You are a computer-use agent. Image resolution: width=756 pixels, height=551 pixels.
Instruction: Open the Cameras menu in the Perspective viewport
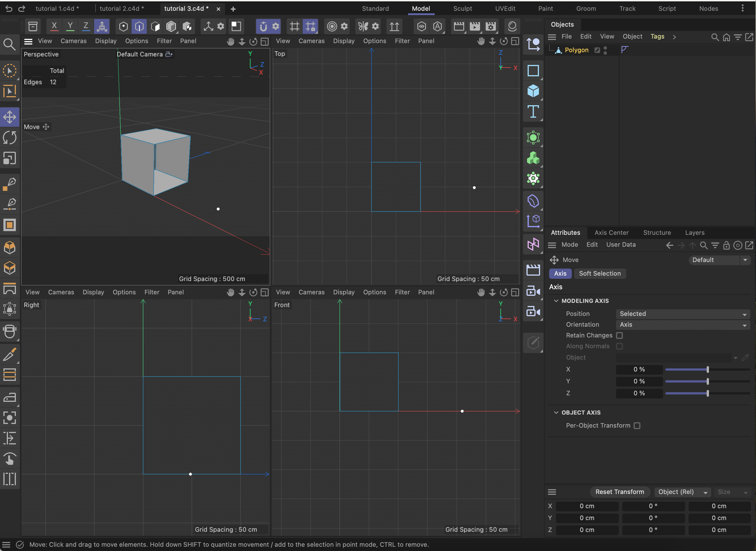click(x=73, y=41)
